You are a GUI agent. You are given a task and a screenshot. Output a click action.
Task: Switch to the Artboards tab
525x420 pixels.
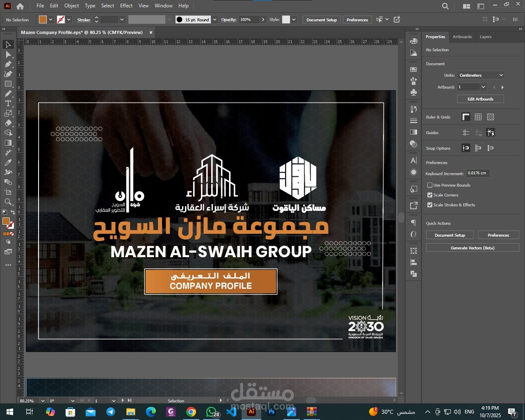(462, 37)
